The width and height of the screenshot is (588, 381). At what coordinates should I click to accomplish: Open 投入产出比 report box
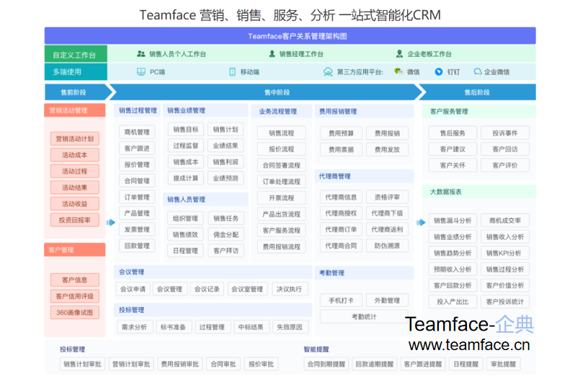[x=453, y=302]
